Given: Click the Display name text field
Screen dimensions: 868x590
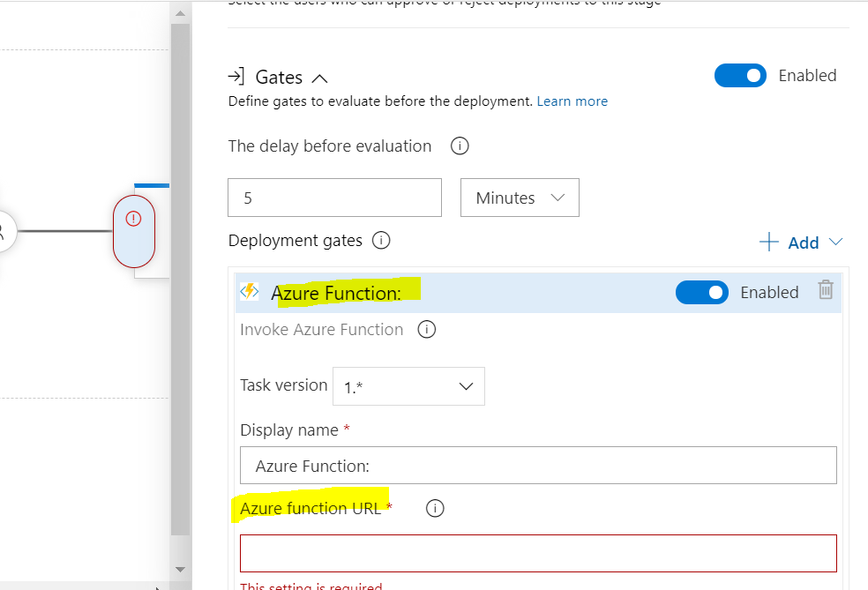Looking at the screenshot, I should [x=538, y=466].
